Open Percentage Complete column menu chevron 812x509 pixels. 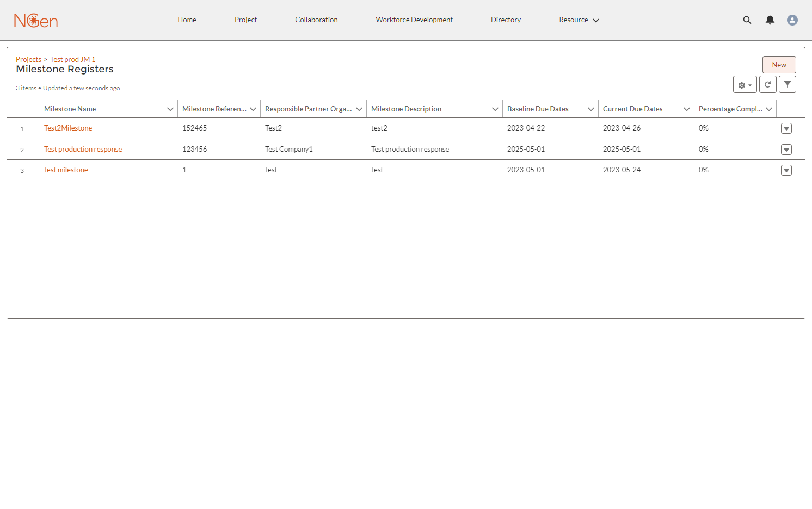[x=769, y=109]
